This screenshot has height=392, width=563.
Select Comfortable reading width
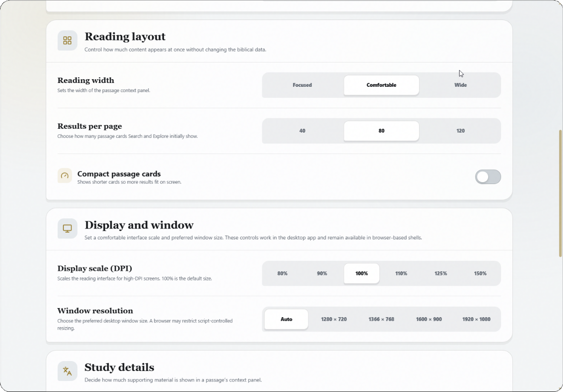(x=381, y=85)
